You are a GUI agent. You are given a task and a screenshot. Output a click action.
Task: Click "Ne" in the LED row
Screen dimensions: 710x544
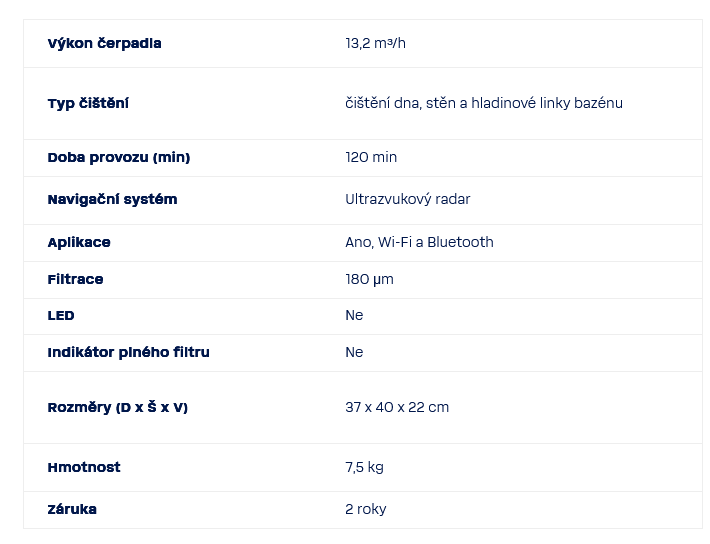click(x=354, y=315)
